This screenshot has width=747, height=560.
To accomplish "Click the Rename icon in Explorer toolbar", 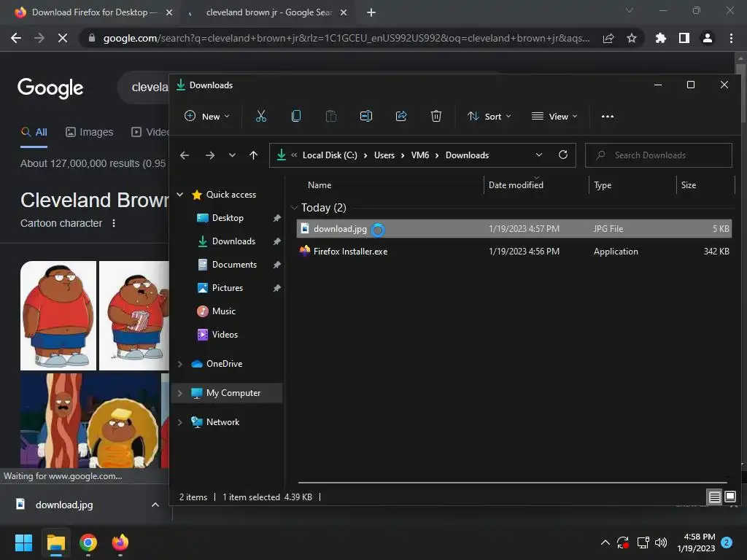I will coord(366,116).
